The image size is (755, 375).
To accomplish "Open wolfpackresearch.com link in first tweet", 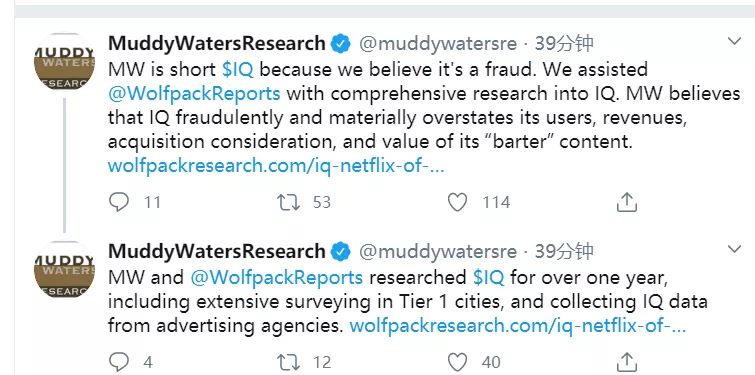I will [276, 167].
